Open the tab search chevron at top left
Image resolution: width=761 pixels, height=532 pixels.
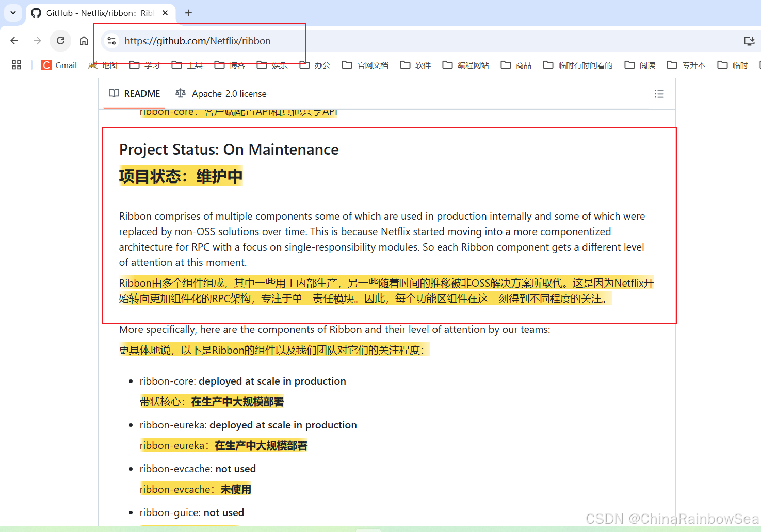click(12, 13)
